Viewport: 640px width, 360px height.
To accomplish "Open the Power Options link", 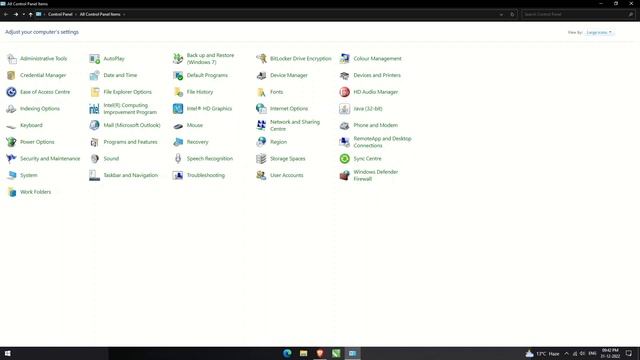I will coord(37,142).
